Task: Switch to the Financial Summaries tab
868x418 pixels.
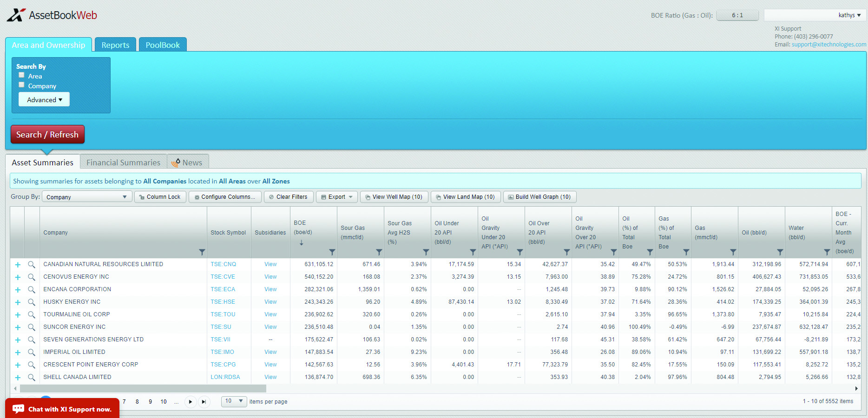Action: coord(123,162)
